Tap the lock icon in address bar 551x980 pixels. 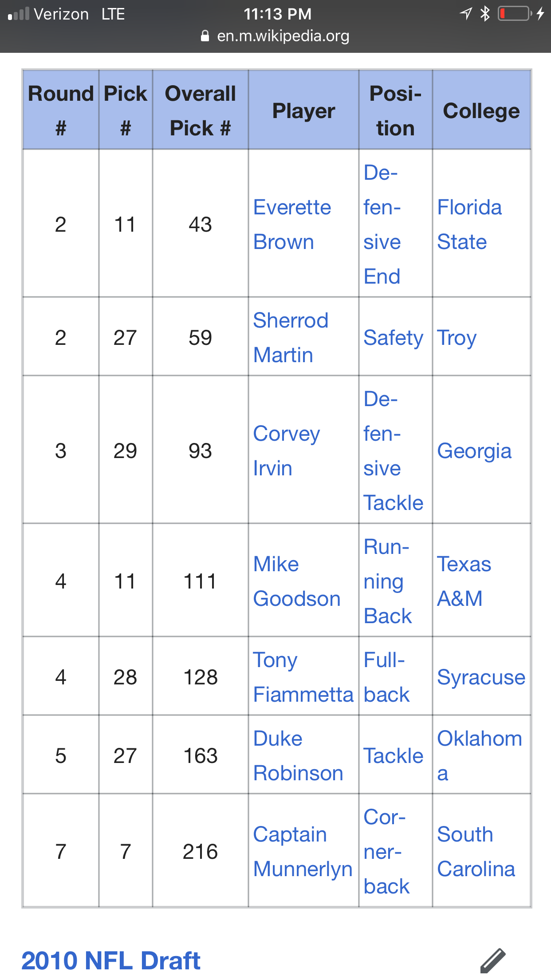coord(205,36)
